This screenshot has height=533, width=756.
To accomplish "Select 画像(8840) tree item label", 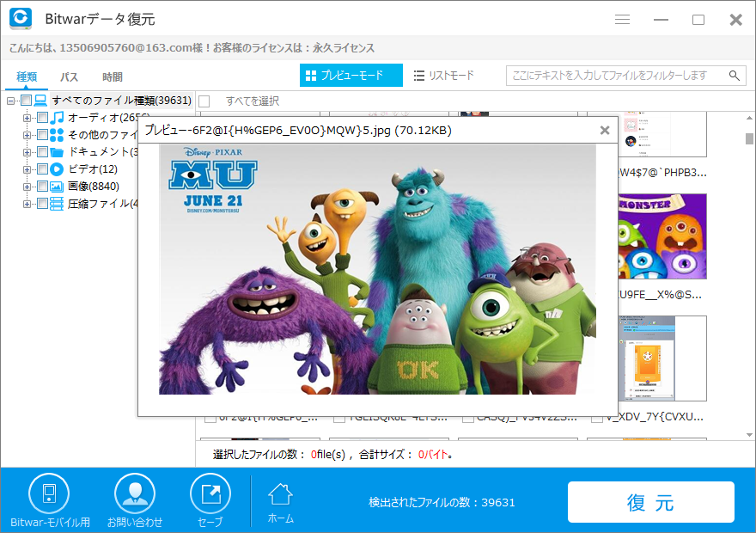I will (94, 187).
